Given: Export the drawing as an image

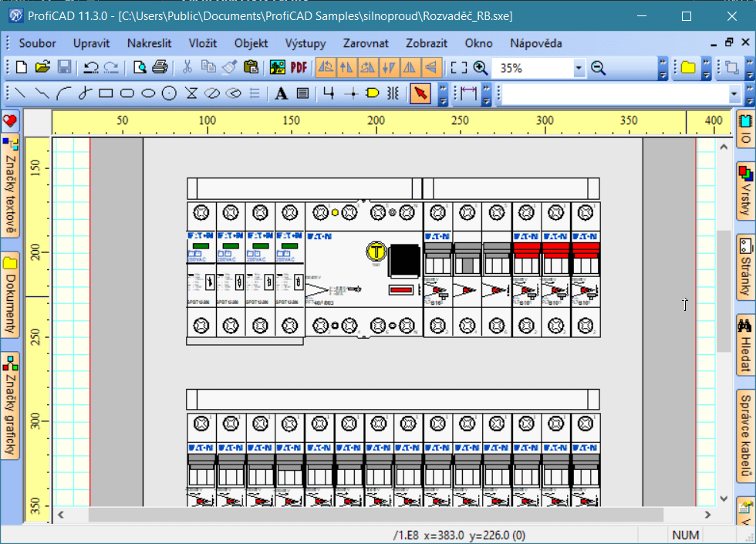Looking at the screenshot, I should coord(277,67).
